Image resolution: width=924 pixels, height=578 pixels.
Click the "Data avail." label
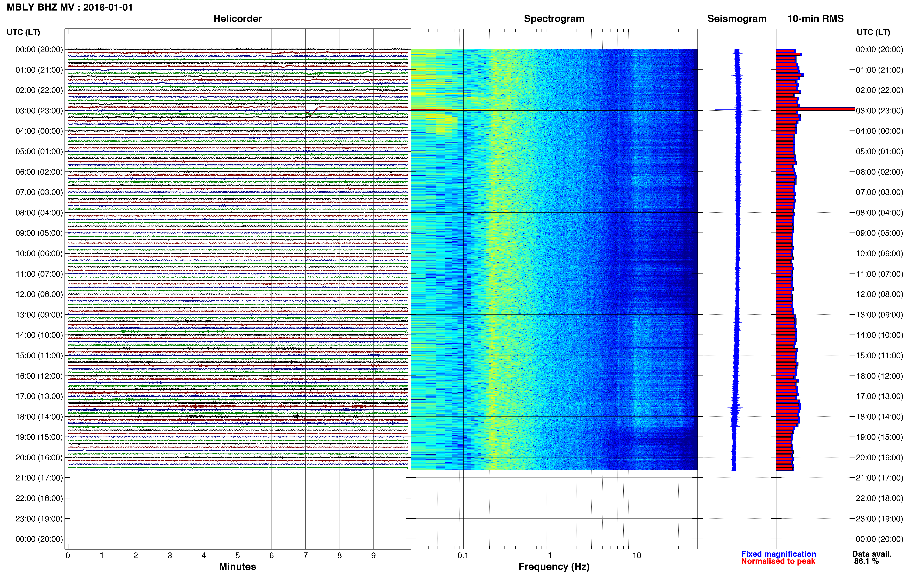(x=872, y=554)
